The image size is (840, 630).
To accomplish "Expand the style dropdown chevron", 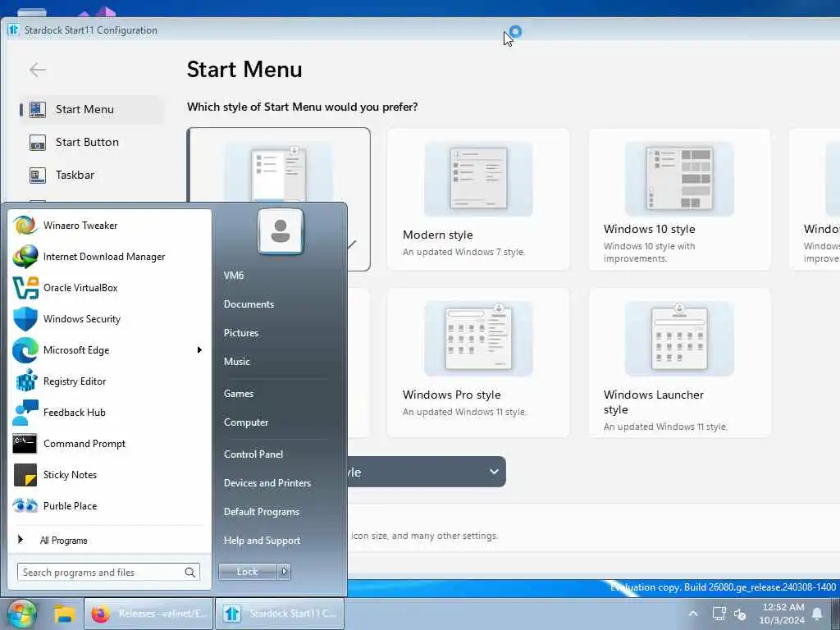I will [494, 472].
